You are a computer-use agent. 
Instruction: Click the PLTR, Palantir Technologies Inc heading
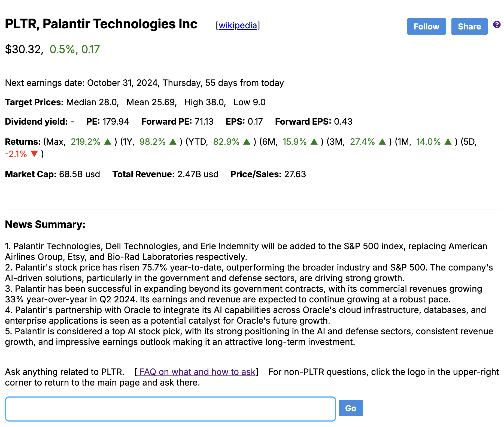point(101,24)
